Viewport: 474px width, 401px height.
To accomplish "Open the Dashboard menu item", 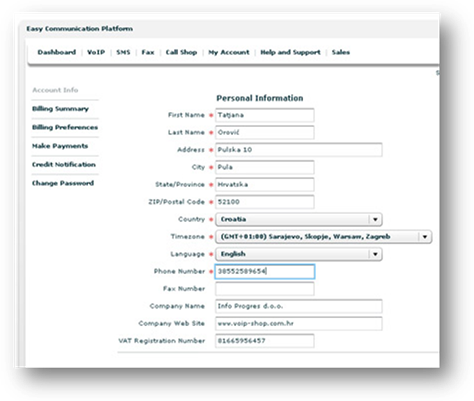I will pos(57,52).
